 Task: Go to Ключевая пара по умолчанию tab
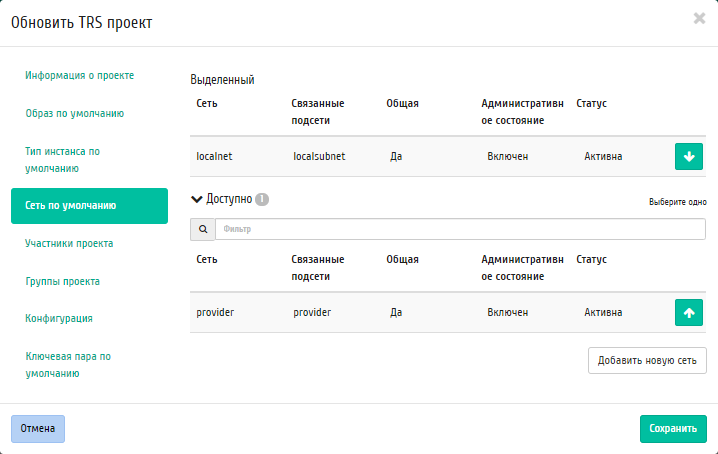click(x=68, y=364)
